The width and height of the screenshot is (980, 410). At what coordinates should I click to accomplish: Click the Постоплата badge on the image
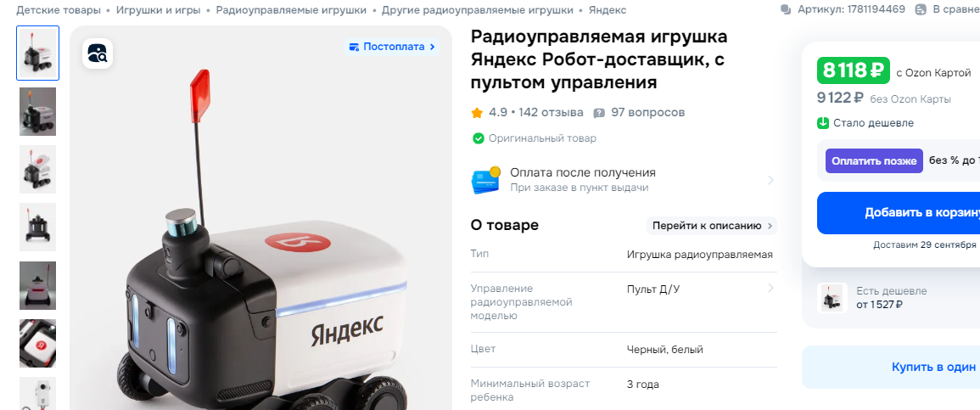click(392, 47)
